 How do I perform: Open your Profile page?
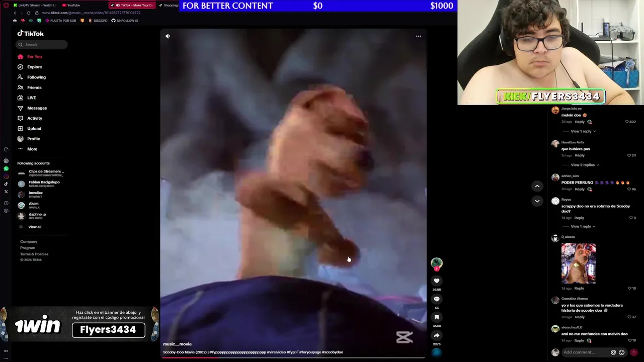point(29,139)
